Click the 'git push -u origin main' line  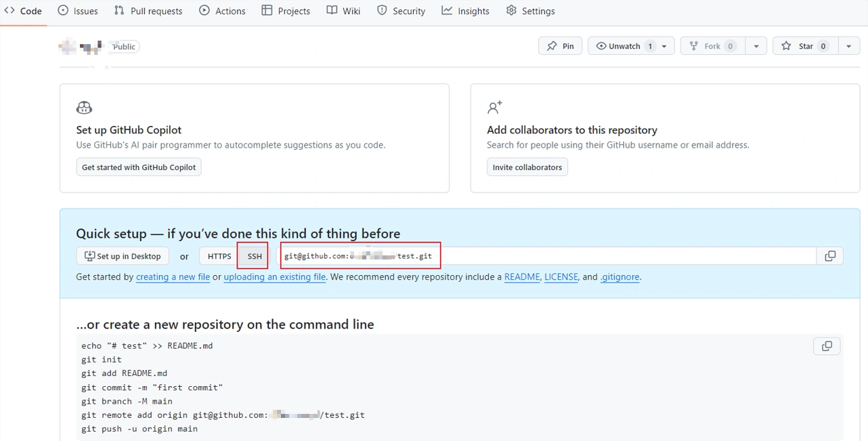[139, 429]
